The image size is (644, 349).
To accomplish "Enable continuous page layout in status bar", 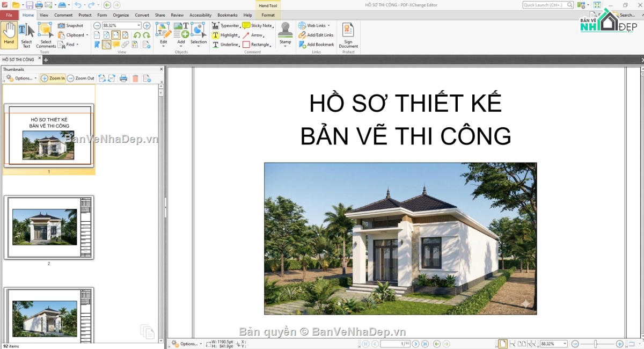I will click(x=513, y=344).
